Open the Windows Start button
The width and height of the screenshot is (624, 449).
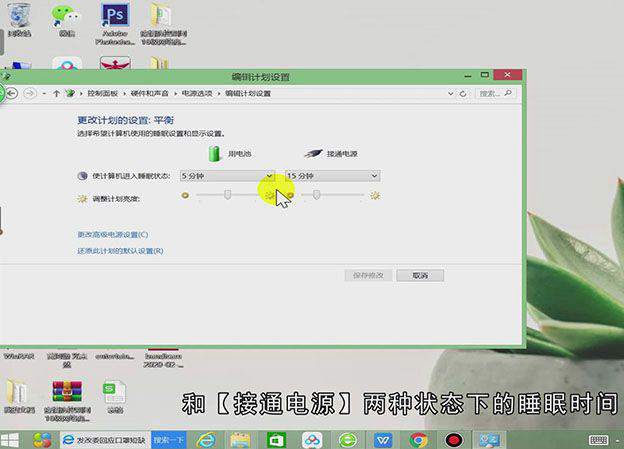coord(10,440)
